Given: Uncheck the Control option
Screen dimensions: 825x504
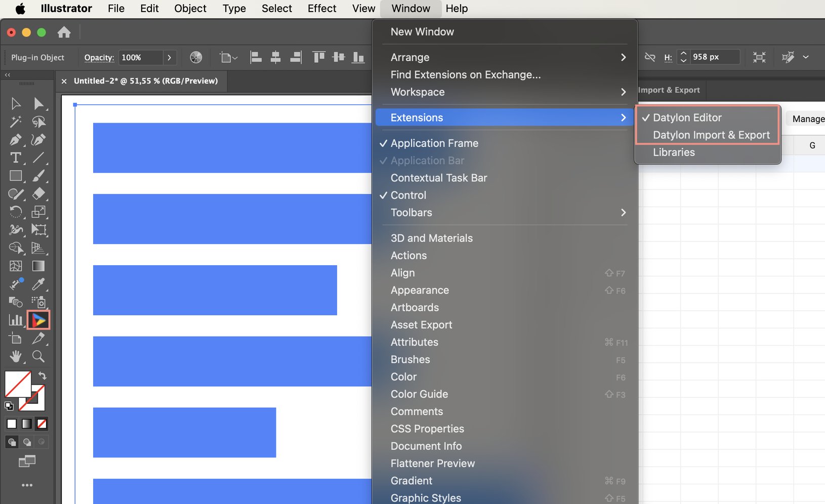Looking at the screenshot, I should pos(384,195).
